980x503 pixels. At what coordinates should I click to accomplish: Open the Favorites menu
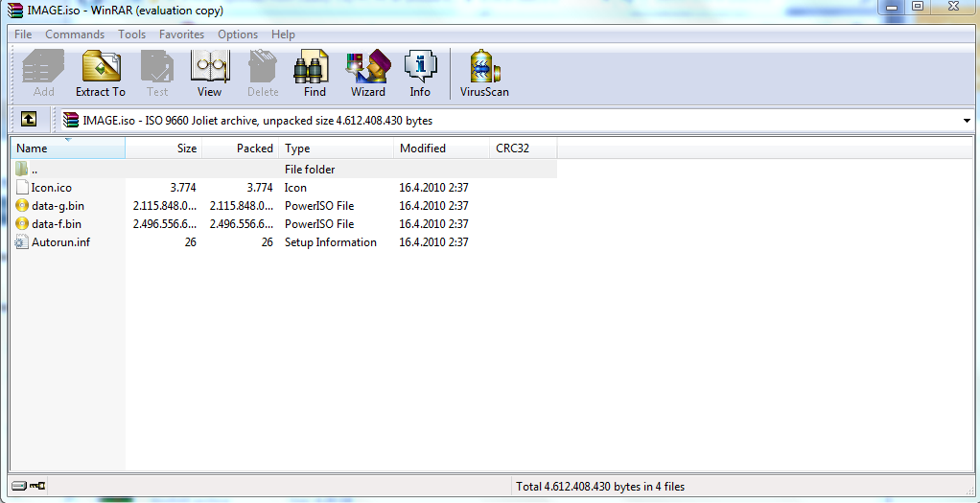tap(182, 34)
